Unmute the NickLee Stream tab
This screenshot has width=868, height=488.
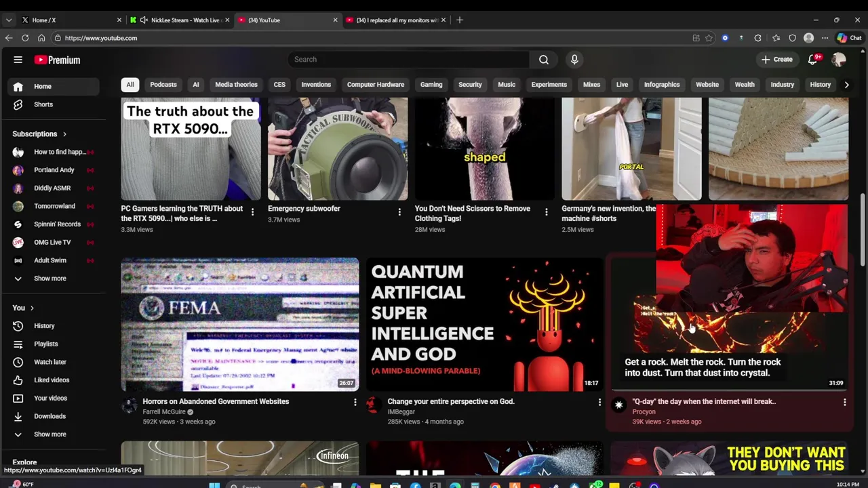(x=144, y=20)
